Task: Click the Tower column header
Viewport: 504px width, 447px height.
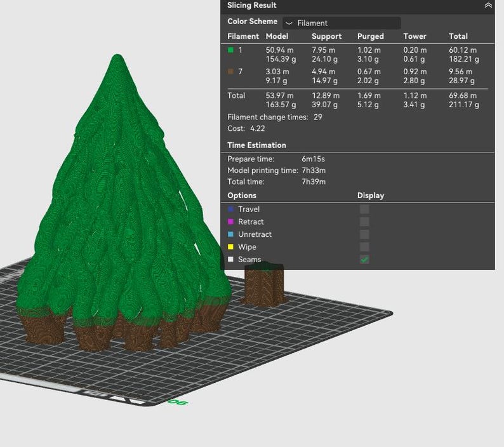Action: click(414, 36)
